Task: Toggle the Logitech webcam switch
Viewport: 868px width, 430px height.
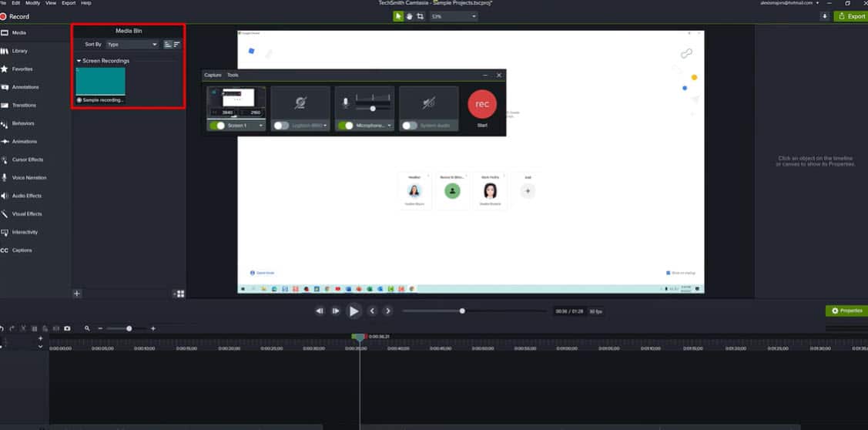Action: click(x=281, y=126)
